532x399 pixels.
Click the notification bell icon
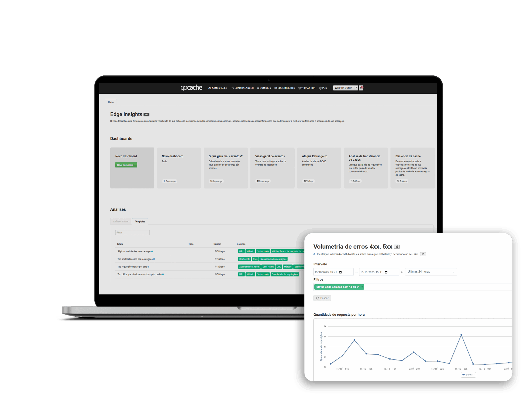[361, 88]
